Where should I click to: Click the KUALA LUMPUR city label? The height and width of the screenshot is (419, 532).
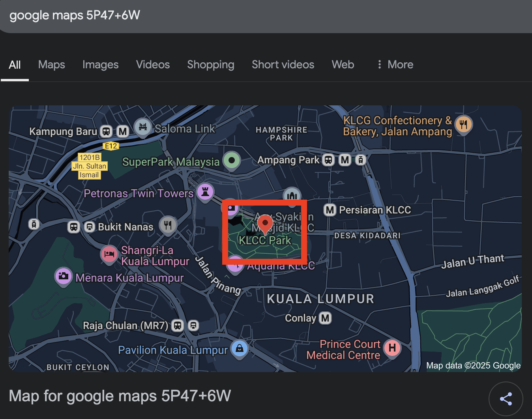pos(320,299)
